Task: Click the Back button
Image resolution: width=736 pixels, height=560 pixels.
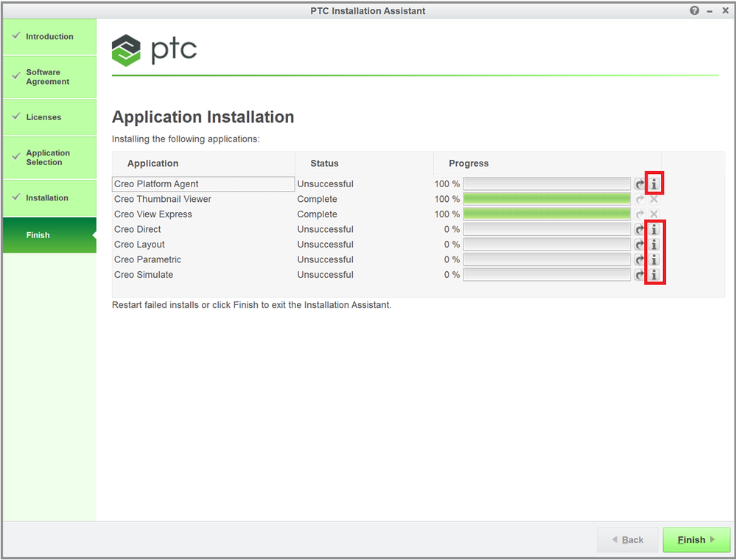Action: pos(628,540)
